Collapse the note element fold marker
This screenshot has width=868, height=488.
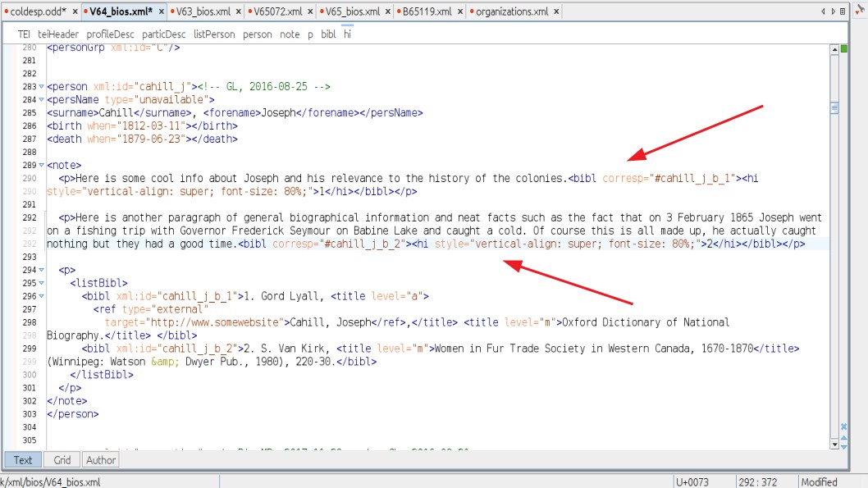[41, 166]
